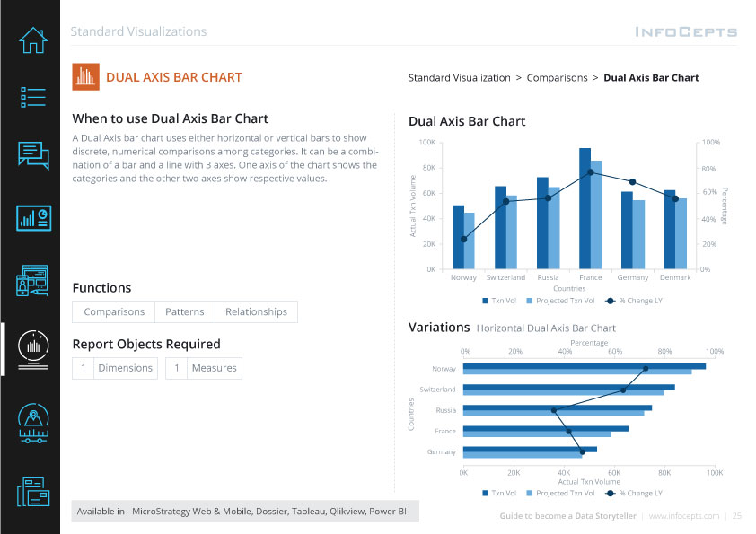Open Standard Visualization in the breadcrumb

[x=459, y=78]
